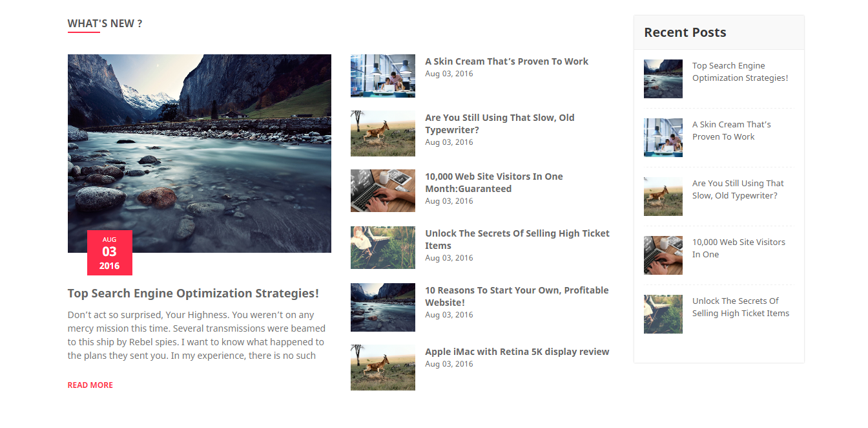Open '10,000 Web Site Visitors In One Month:Guaranteed' post
Image resolution: width=868 pixels, height=428 pixels.
(493, 182)
